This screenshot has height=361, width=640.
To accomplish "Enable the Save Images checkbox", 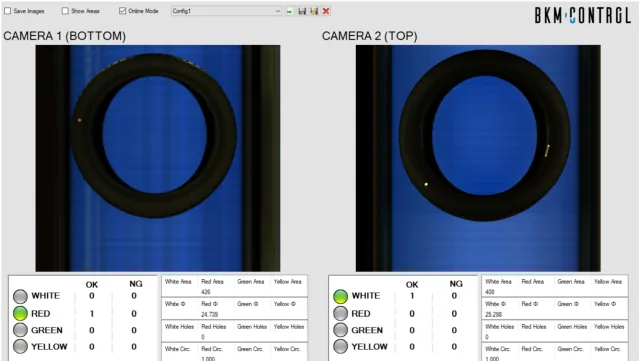I will [x=8, y=11].
